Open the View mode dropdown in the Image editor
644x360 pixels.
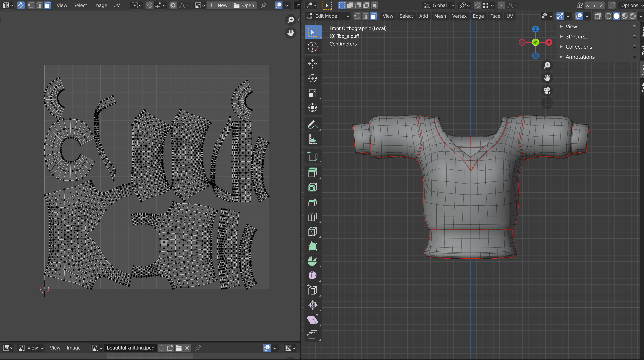31,348
